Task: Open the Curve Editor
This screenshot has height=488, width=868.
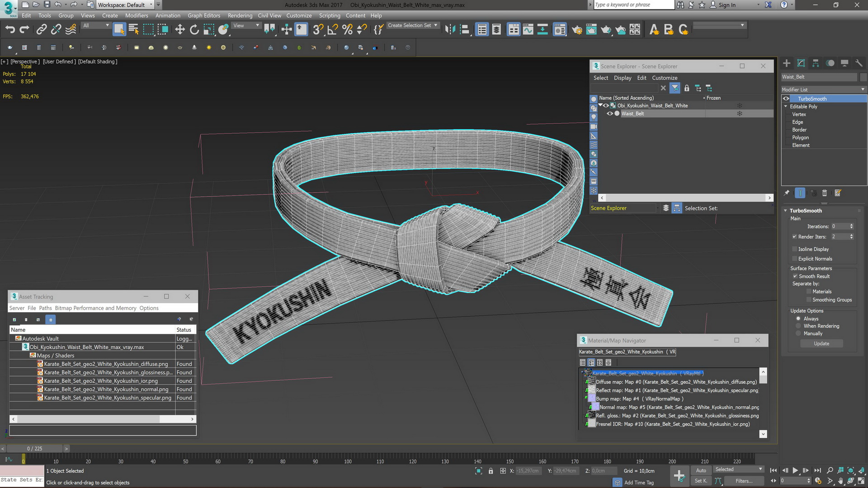Action: coord(528,30)
